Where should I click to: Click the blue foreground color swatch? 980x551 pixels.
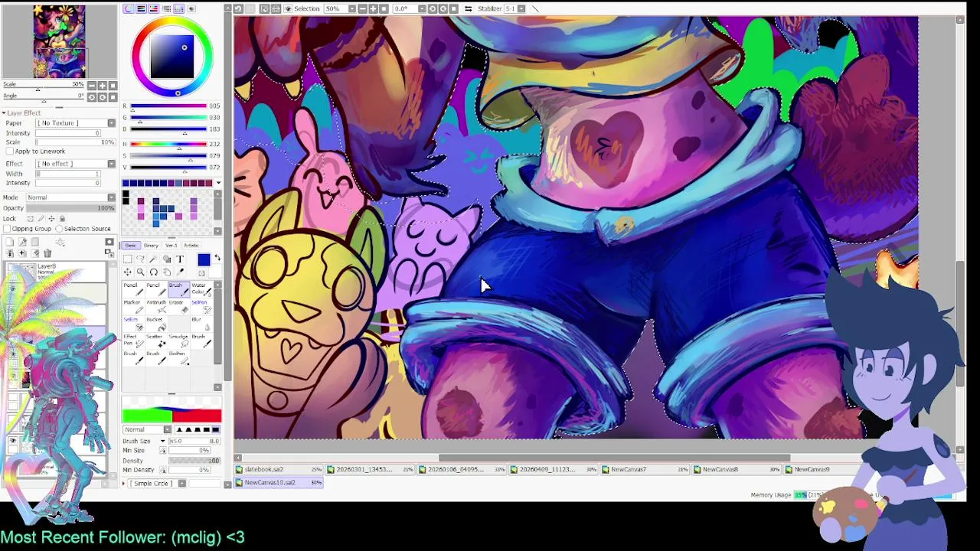(204, 260)
